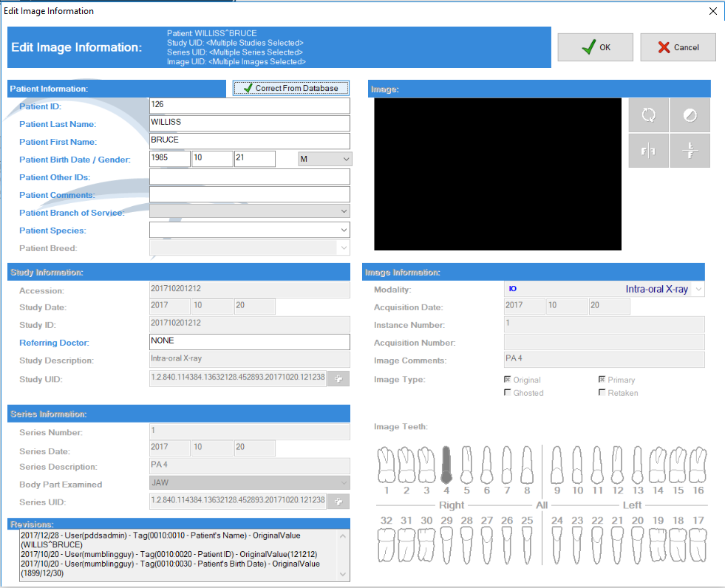The height and width of the screenshot is (588, 725).
Task: Flip image vertically with flip icon
Action: [690, 151]
